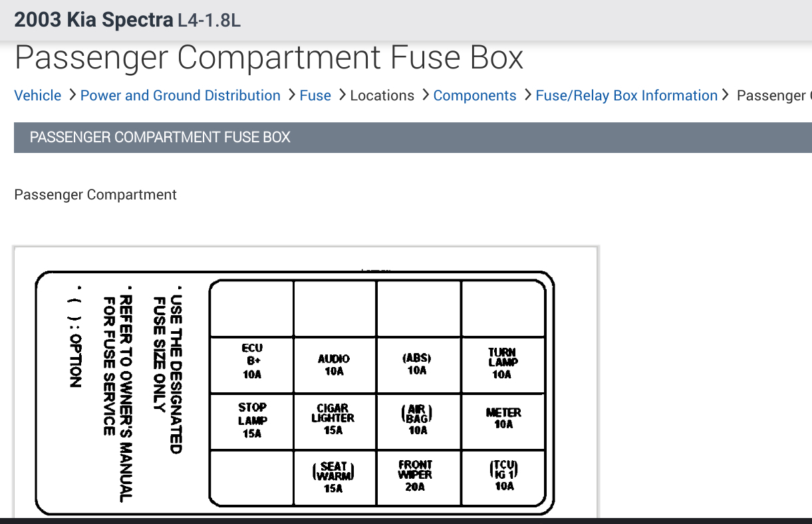This screenshot has height=524, width=812.
Task: Click the REFER TO OWNER'S MANUAL note
Action: tap(118, 393)
